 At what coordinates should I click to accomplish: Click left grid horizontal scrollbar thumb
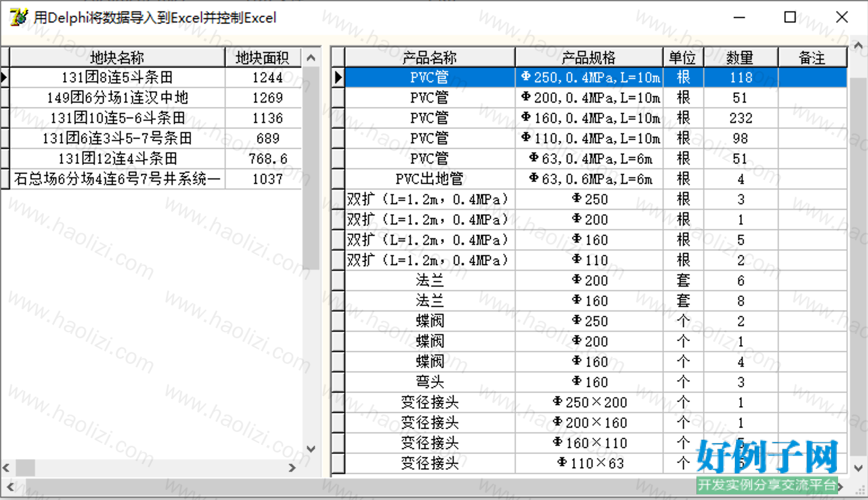point(25,468)
